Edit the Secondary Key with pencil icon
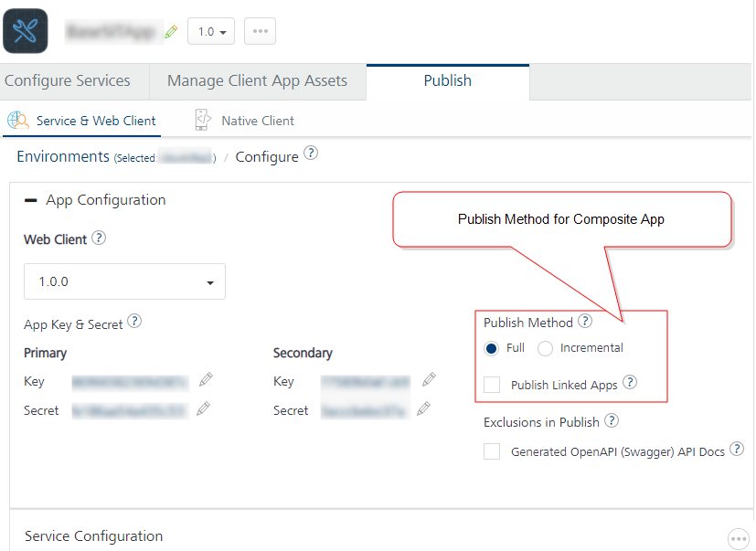Screen dimensions: 756x551 point(429,379)
